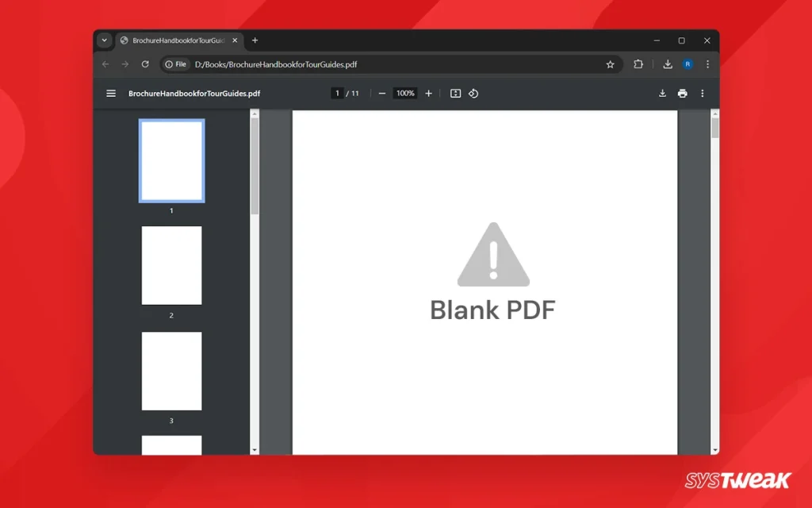
Task: Select page 3 thumbnail
Action: click(171, 371)
